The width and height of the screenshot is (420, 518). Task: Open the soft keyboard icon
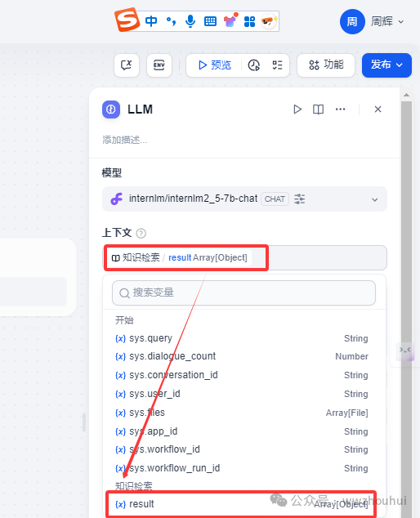point(210,21)
